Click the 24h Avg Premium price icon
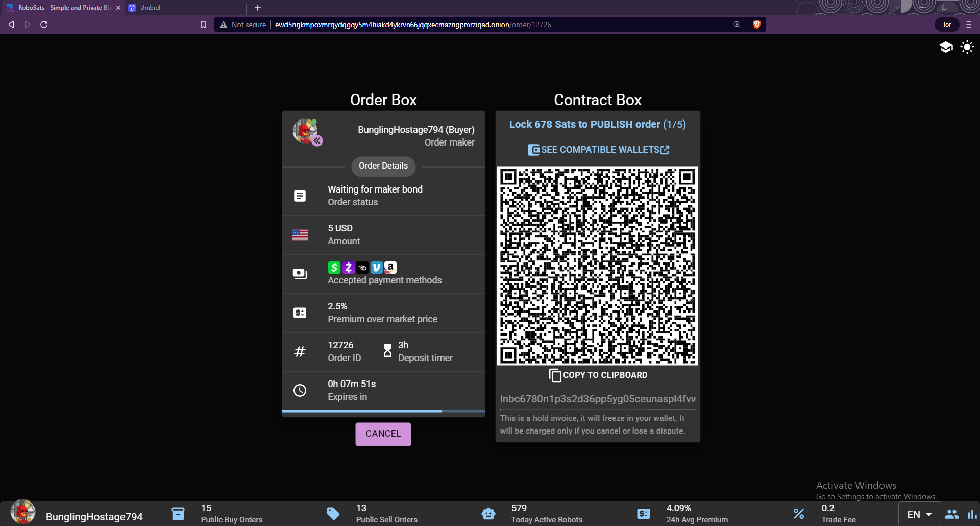This screenshot has height=526, width=980. click(644, 513)
